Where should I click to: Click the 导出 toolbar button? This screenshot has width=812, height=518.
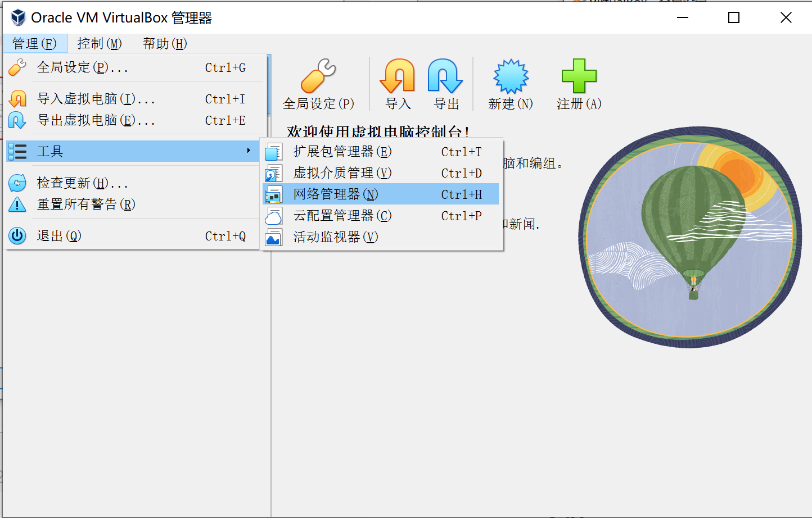point(446,84)
